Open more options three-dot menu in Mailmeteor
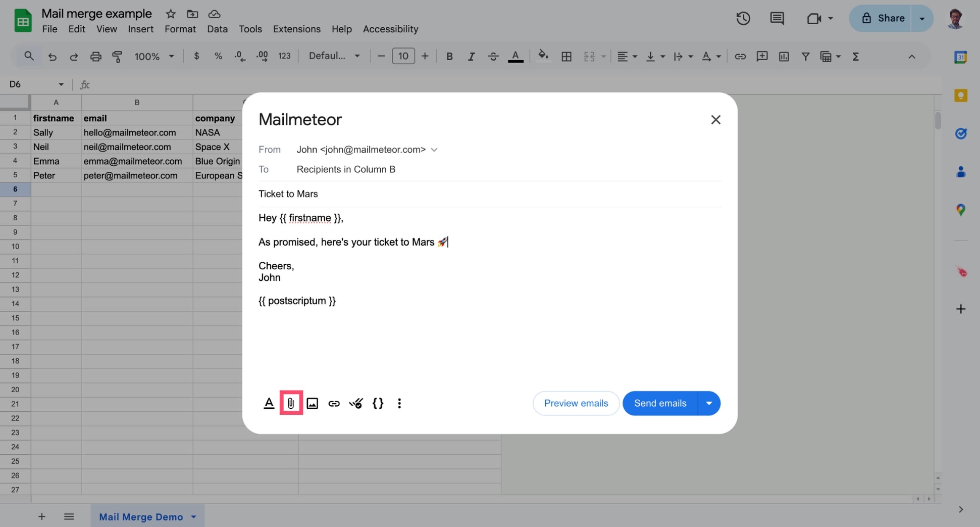 tap(399, 403)
